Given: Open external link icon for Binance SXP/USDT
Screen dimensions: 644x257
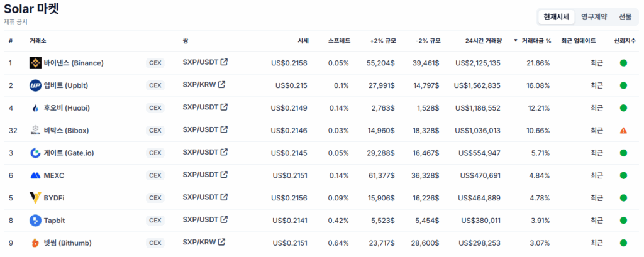Looking at the screenshot, I should [x=223, y=62].
